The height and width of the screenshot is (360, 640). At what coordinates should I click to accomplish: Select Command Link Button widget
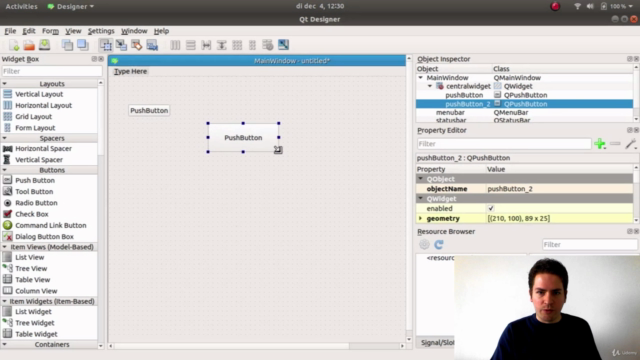point(51,225)
